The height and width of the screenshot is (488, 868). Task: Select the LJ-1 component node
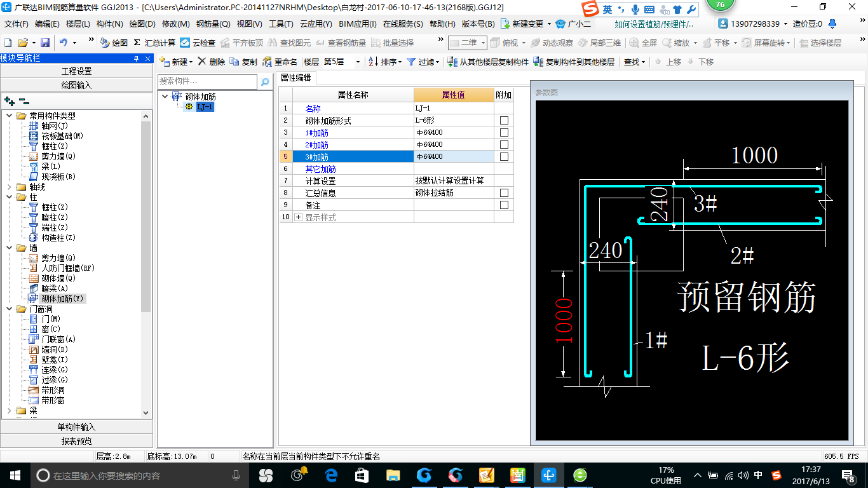(205, 107)
